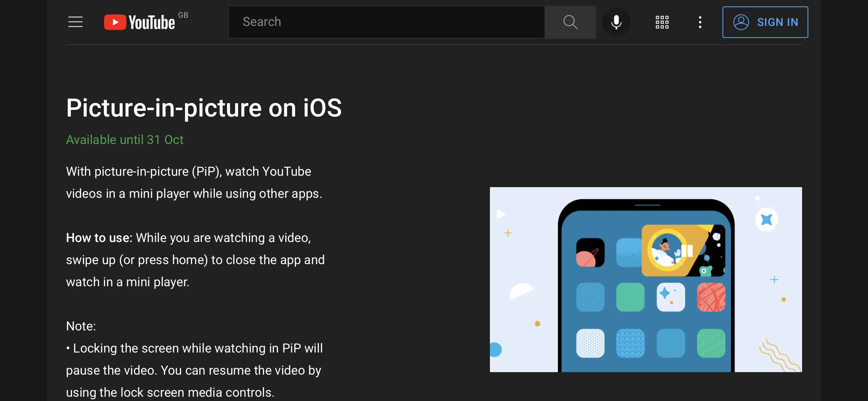Open the YouTube apps grid icon

coord(662,22)
